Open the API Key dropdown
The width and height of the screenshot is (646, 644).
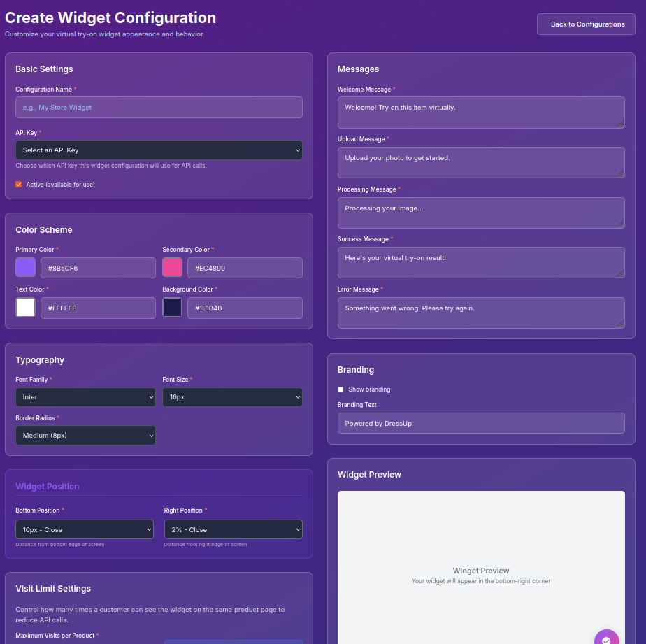point(159,150)
